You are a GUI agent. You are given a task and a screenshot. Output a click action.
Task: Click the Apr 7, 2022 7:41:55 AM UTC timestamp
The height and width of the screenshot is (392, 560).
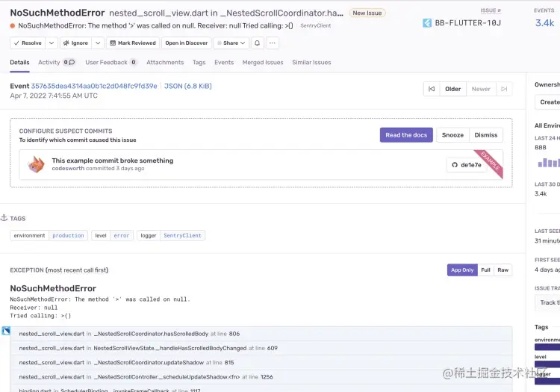[x=54, y=96]
